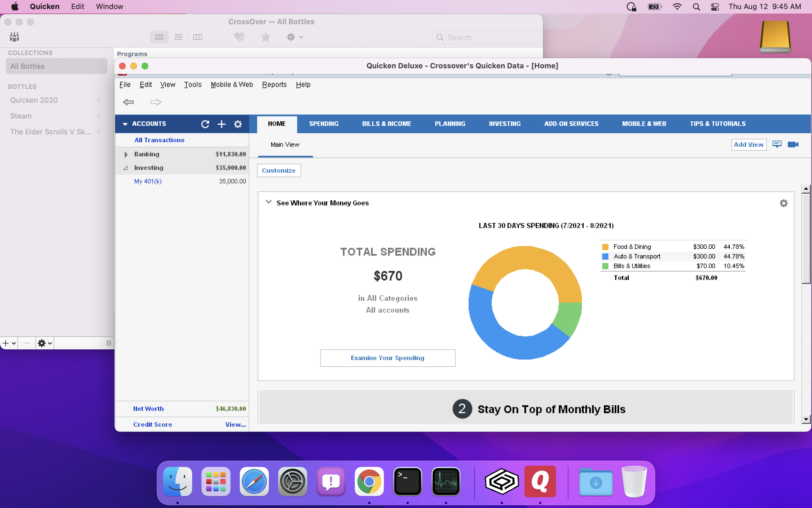
Task: Click the CrossOver search field
Action: pos(486,37)
